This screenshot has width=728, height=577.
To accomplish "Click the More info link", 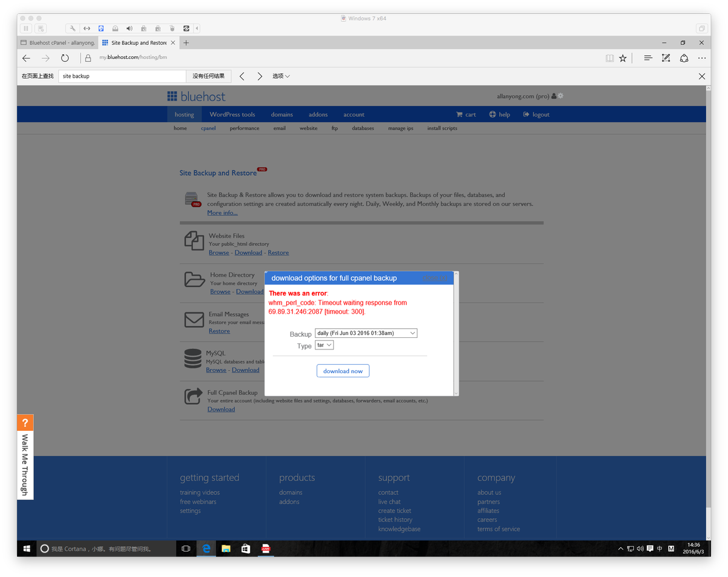I will tap(222, 213).
